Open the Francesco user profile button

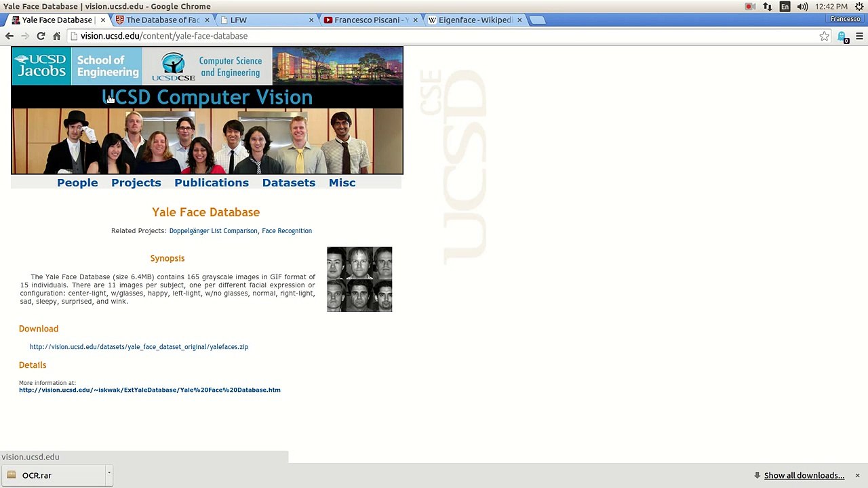coord(845,19)
